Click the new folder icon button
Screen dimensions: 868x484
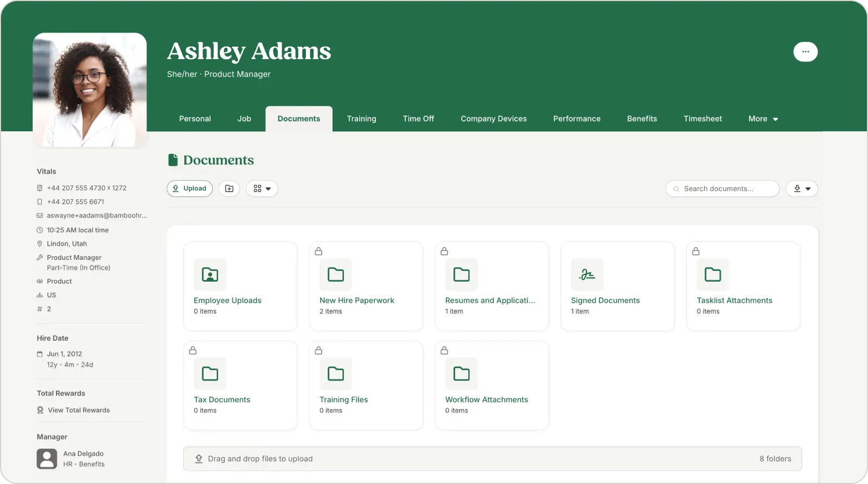click(229, 188)
